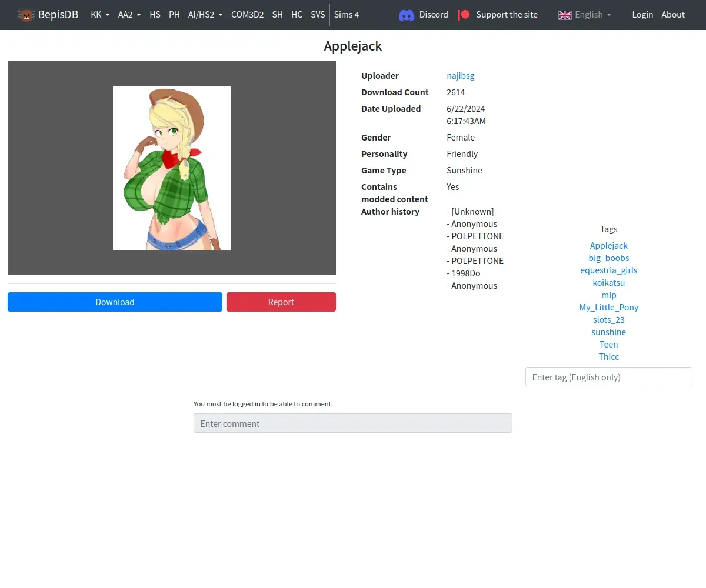
Task: Click the Enter comment field
Action: point(353,423)
